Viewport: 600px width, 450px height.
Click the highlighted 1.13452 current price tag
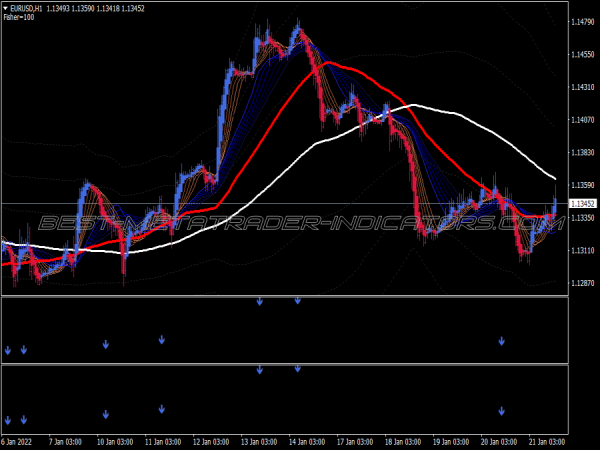[583, 204]
